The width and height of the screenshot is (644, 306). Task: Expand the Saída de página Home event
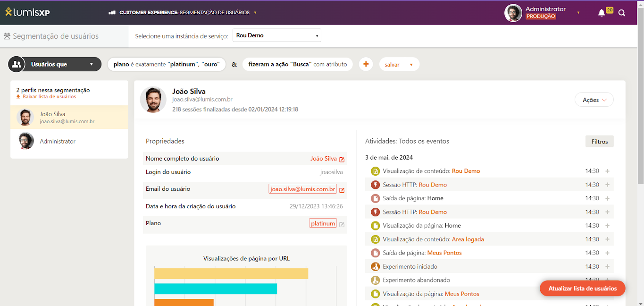(x=607, y=198)
